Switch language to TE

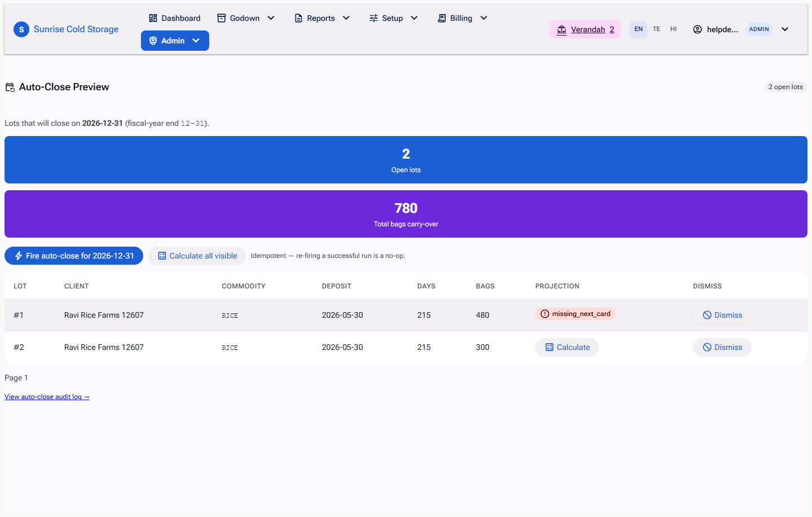click(656, 29)
